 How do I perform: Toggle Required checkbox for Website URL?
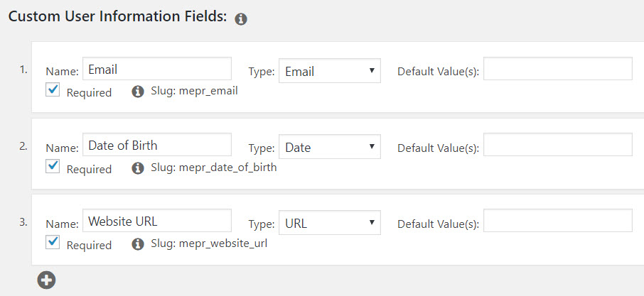pos(53,242)
